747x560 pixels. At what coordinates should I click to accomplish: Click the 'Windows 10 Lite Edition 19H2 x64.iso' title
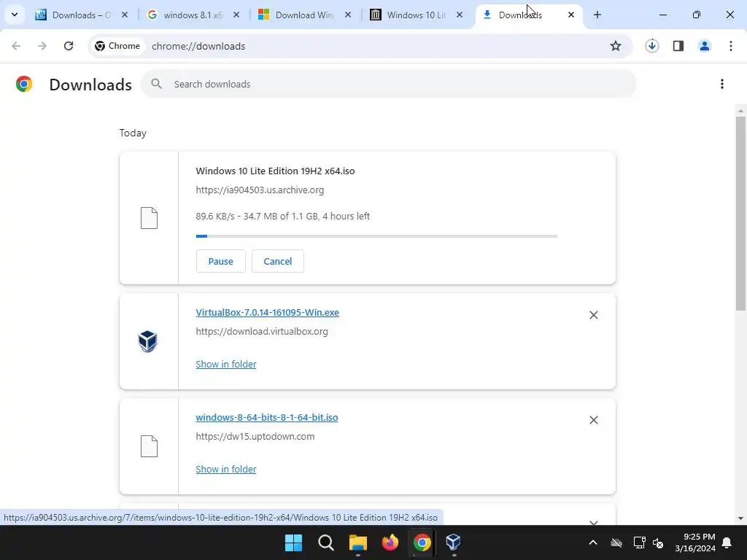275,171
